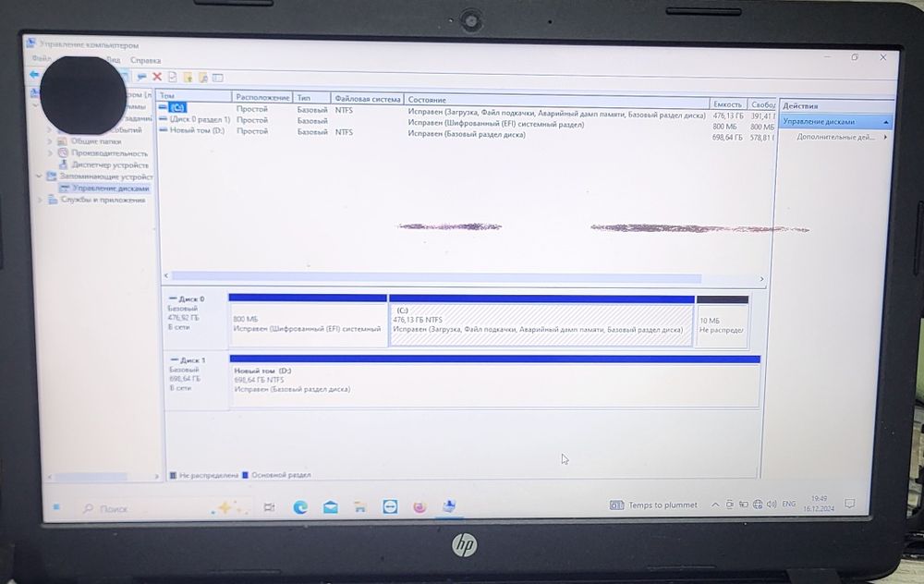
Task: Open the Файл menu
Action: click(42, 58)
